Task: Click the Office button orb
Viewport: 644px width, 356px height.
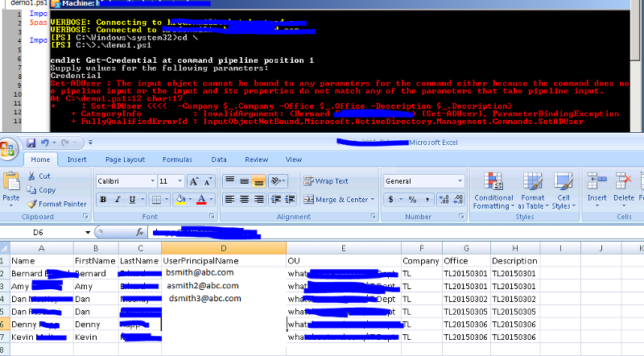Action: click(7, 149)
